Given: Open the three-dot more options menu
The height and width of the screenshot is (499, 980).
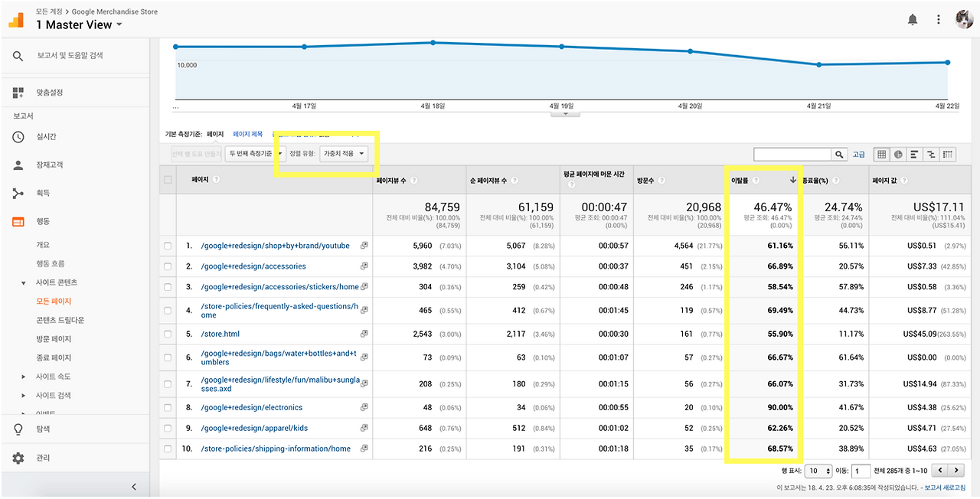Looking at the screenshot, I should (x=939, y=20).
